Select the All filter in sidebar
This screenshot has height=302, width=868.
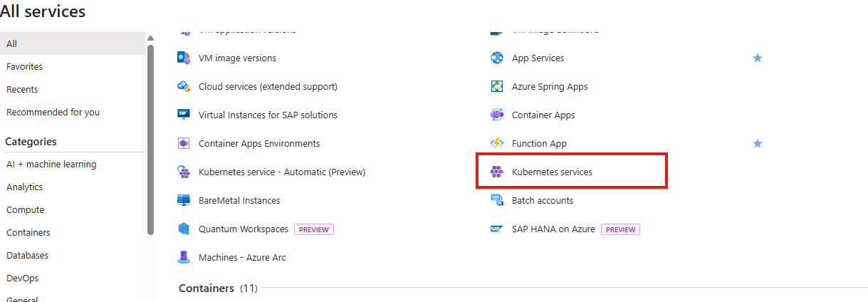click(73, 43)
